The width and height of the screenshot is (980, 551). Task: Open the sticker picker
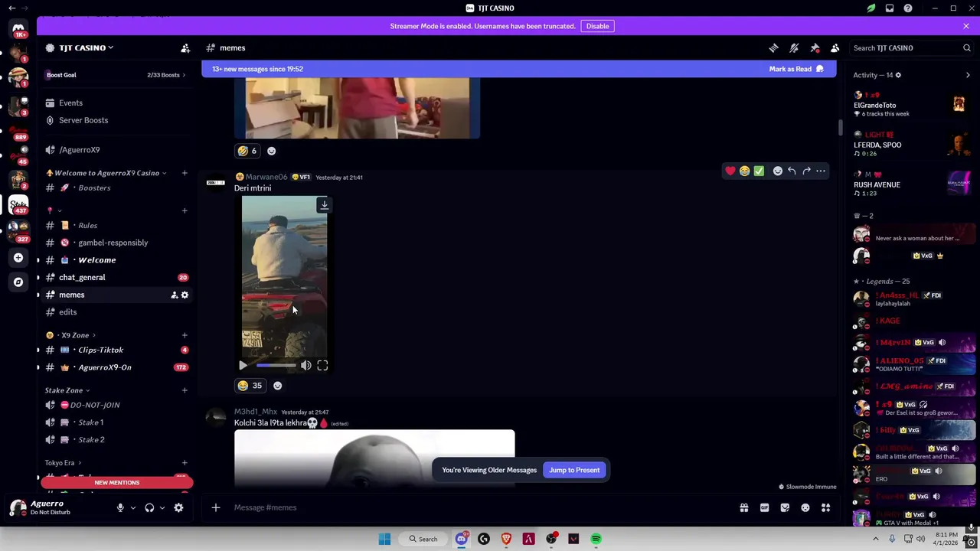785,507
